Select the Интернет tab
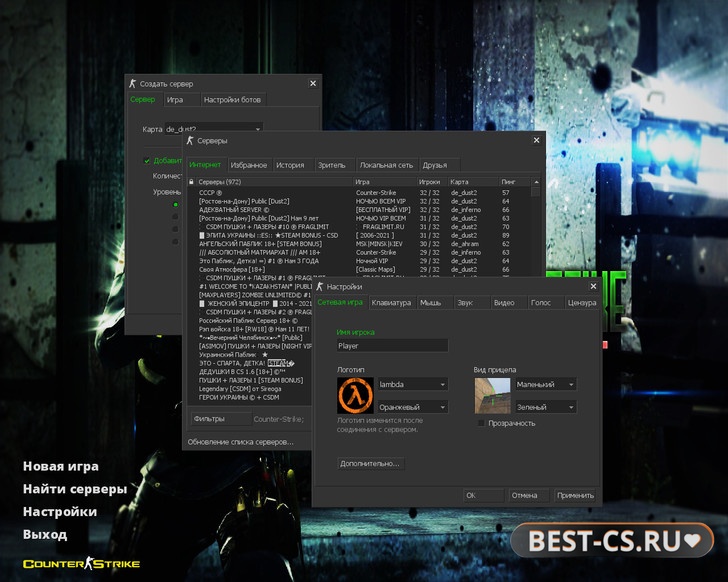 click(x=205, y=165)
